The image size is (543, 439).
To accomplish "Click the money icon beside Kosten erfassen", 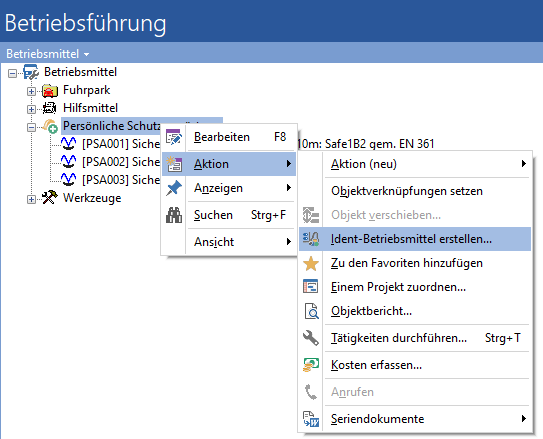I will 311,365.
